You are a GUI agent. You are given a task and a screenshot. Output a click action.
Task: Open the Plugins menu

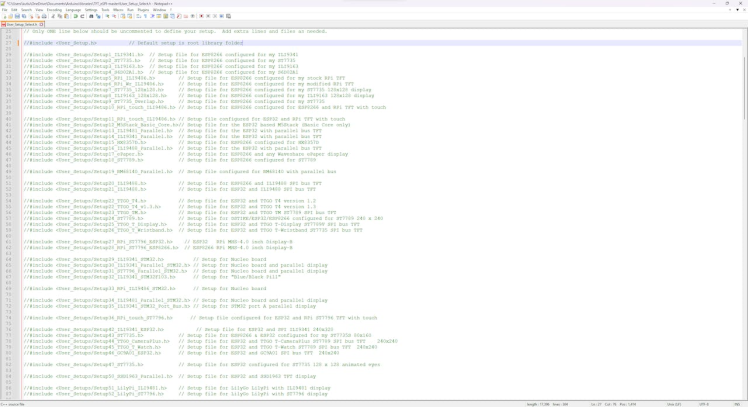[143, 10]
